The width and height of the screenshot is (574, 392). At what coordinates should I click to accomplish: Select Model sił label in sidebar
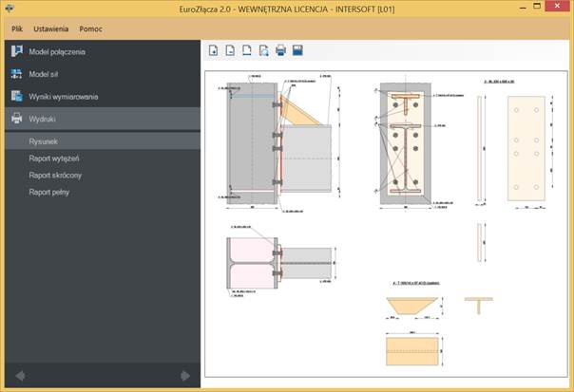(x=43, y=74)
